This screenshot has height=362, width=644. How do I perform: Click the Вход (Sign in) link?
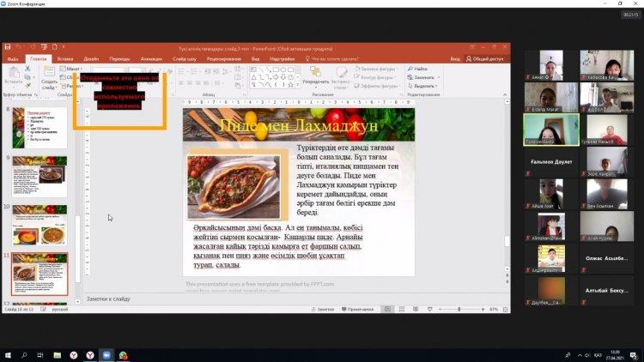(x=455, y=58)
